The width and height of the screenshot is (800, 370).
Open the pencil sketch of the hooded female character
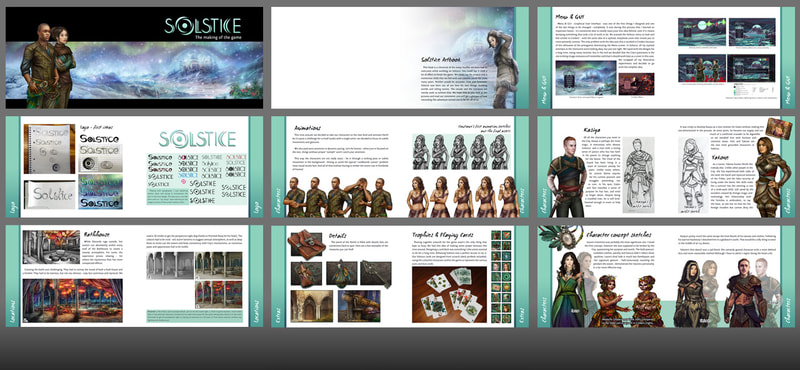693,175
